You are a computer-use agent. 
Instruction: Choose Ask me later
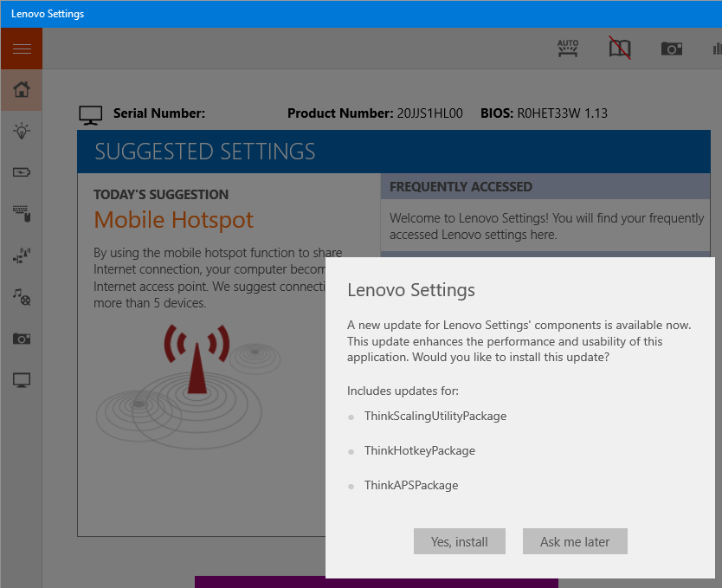pos(575,541)
